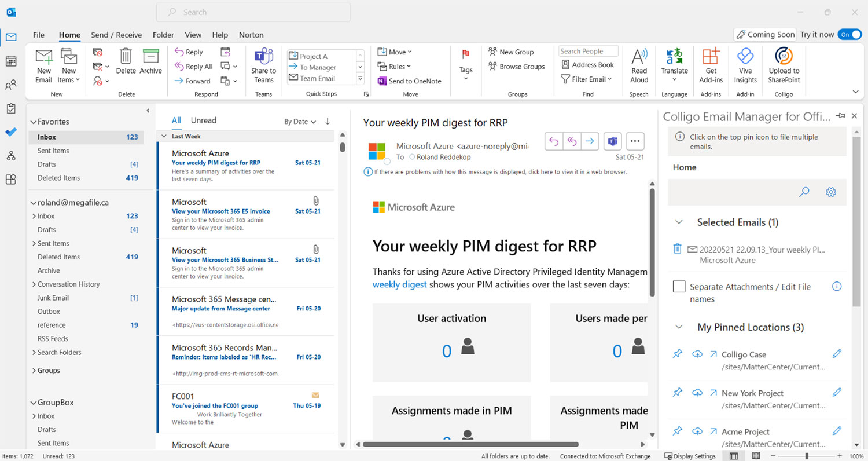
Task: Pin the Colligo pane with top pin icon
Action: (840, 116)
